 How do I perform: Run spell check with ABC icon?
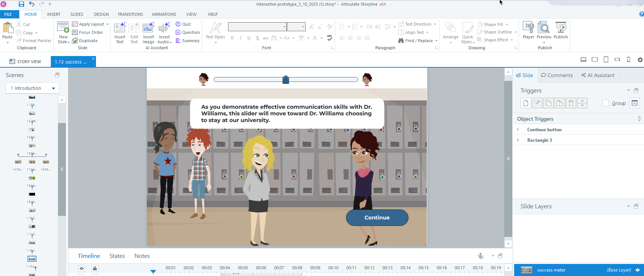click(330, 38)
